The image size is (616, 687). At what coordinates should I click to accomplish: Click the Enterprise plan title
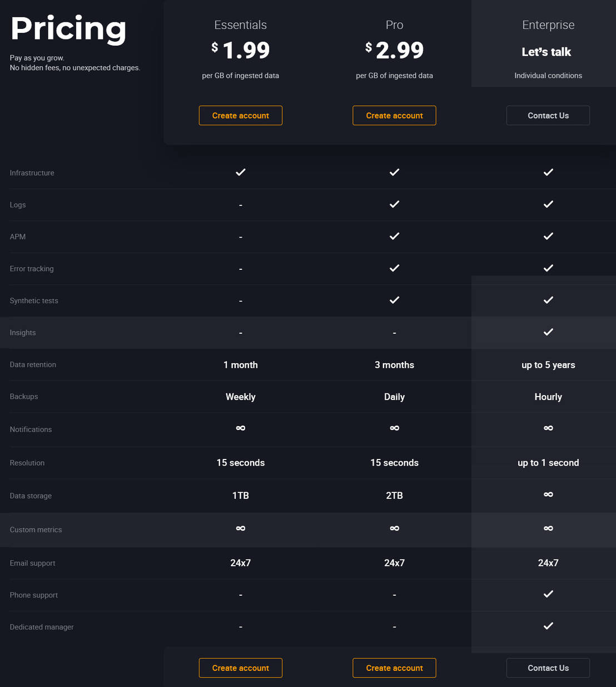tap(548, 25)
